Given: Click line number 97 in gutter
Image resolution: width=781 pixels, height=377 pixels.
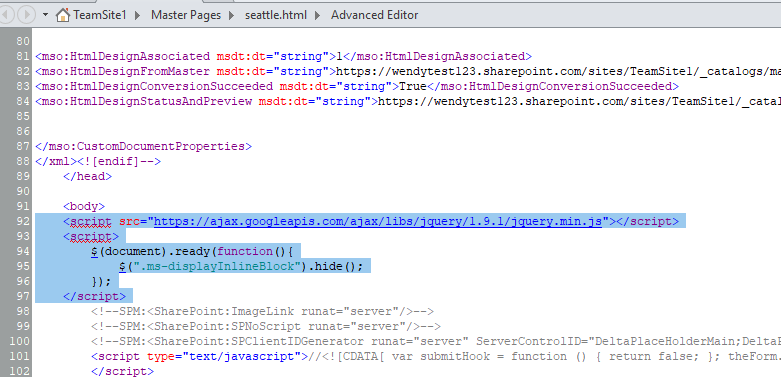Looking at the screenshot, I should coord(23,296).
